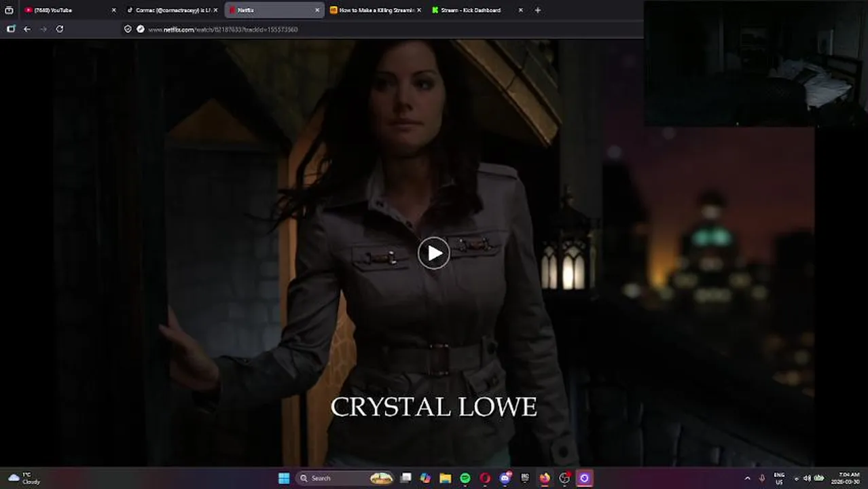The height and width of the screenshot is (489, 868).
Task: Open the black-and-white app icon beside Discord
Action: coord(525,478)
